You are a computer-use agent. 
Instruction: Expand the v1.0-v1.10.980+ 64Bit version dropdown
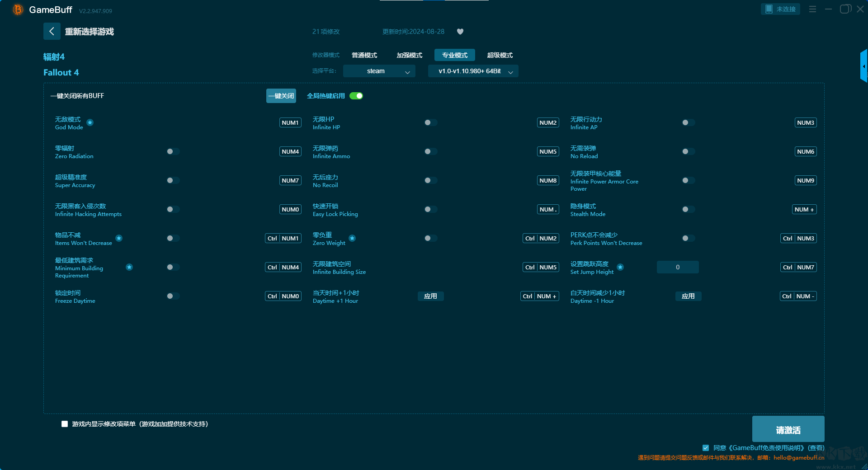(473, 71)
